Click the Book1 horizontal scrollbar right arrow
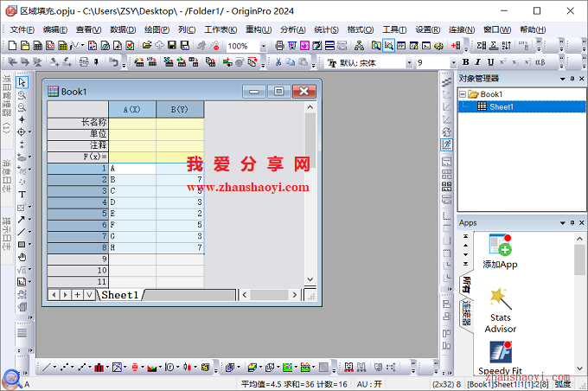This screenshot has width=588, height=391. click(294, 295)
